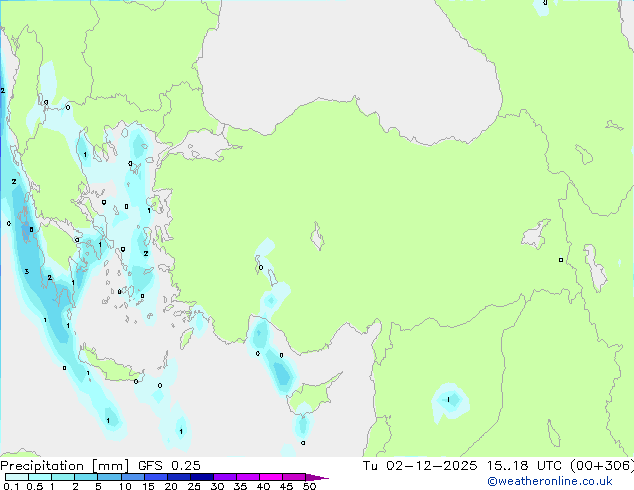The image size is (634, 490).
Task: Click the '0.1' legend scale value
Action: pyautogui.click(x=11, y=486)
